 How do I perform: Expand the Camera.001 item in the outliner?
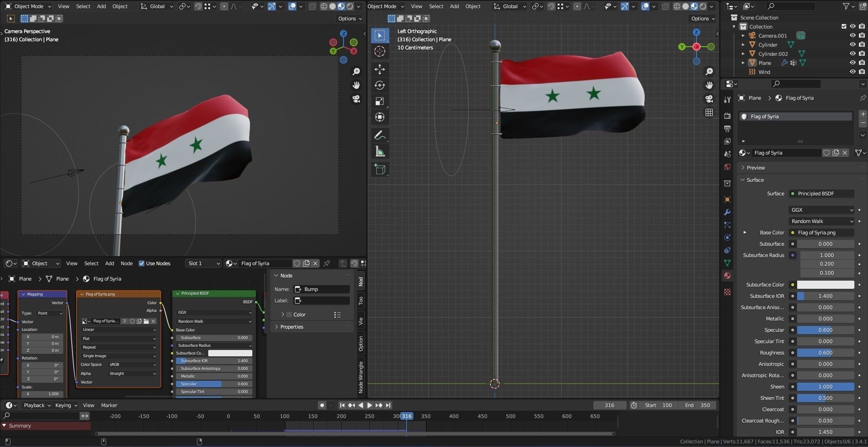pyautogui.click(x=743, y=35)
